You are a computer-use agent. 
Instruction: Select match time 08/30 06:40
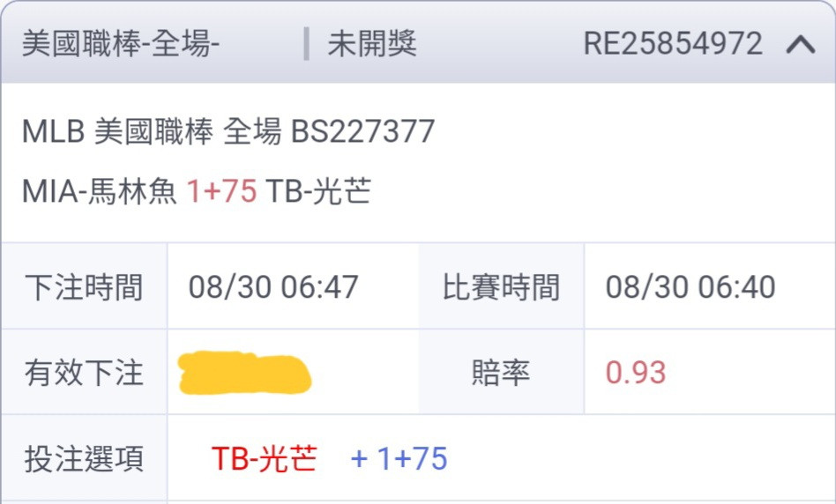pos(690,287)
